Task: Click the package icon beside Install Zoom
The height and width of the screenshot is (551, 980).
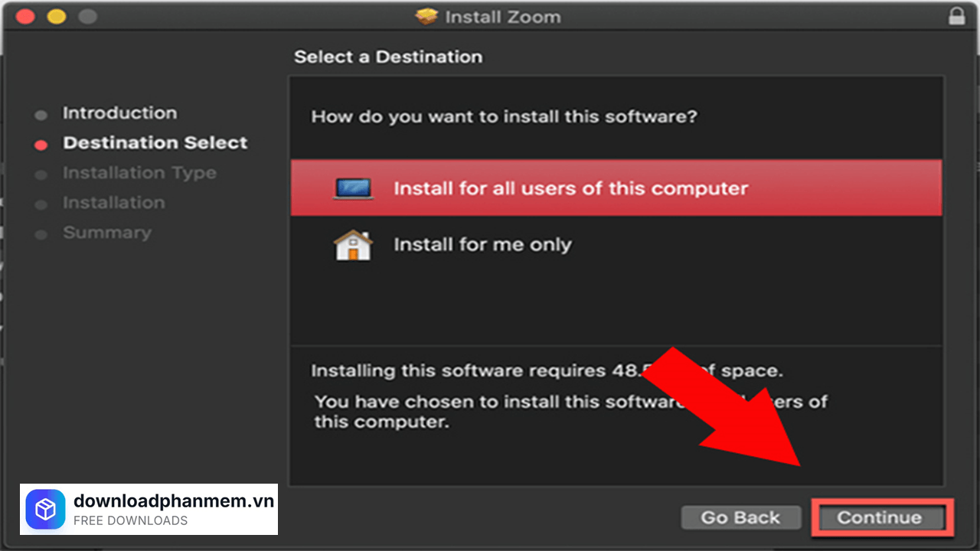Action: (426, 16)
